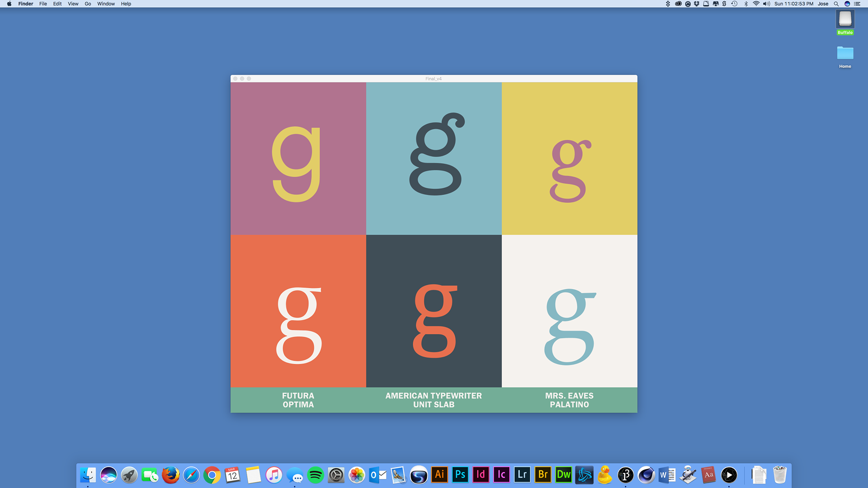Open Adobe Dreamweaver from the Dock
Image resolution: width=868 pixels, height=488 pixels.
563,475
